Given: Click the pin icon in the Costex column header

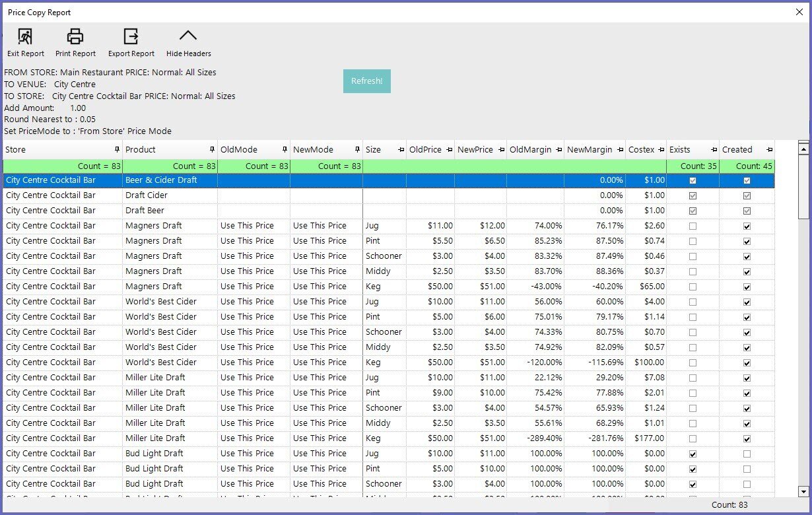Looking at the screenshot, I should 661,150.
